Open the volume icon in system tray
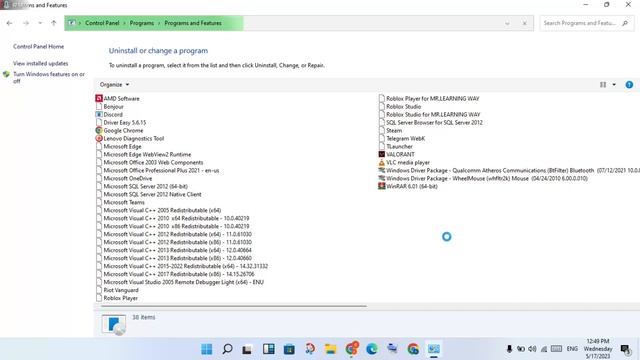The image size is (640, 360). pyautogui.click(x=532, y=349)
